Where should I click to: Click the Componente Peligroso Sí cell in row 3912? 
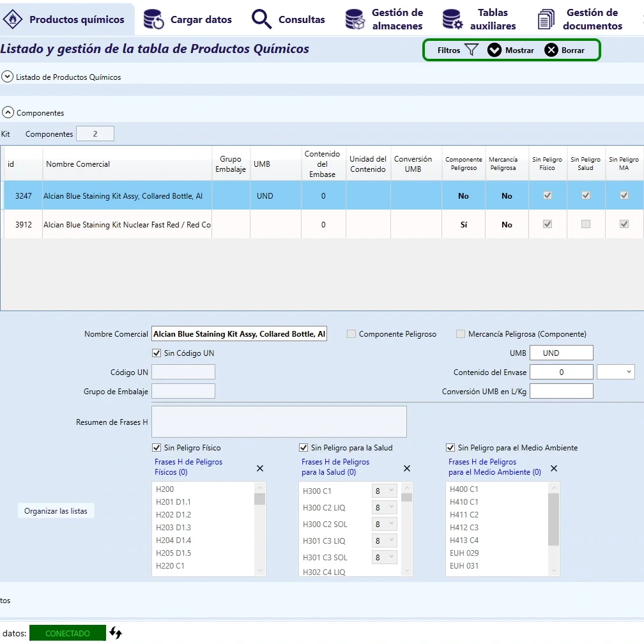[464, 224]
